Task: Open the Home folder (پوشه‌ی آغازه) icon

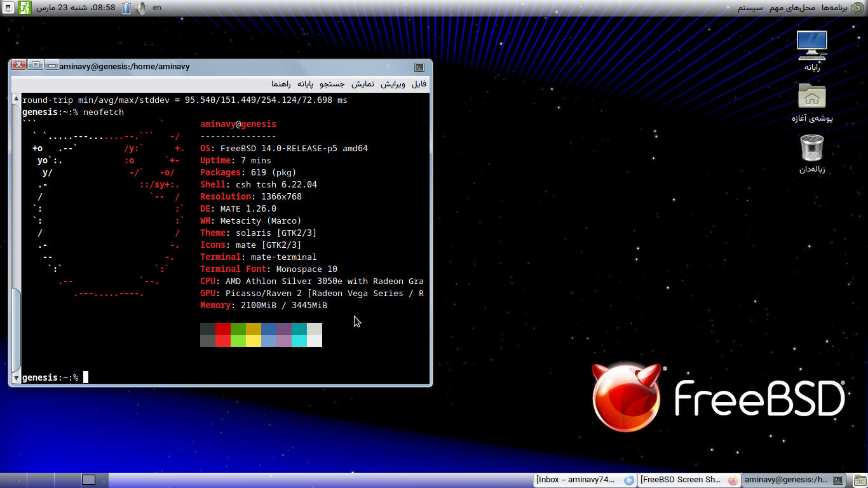Action: click(811, 97)
